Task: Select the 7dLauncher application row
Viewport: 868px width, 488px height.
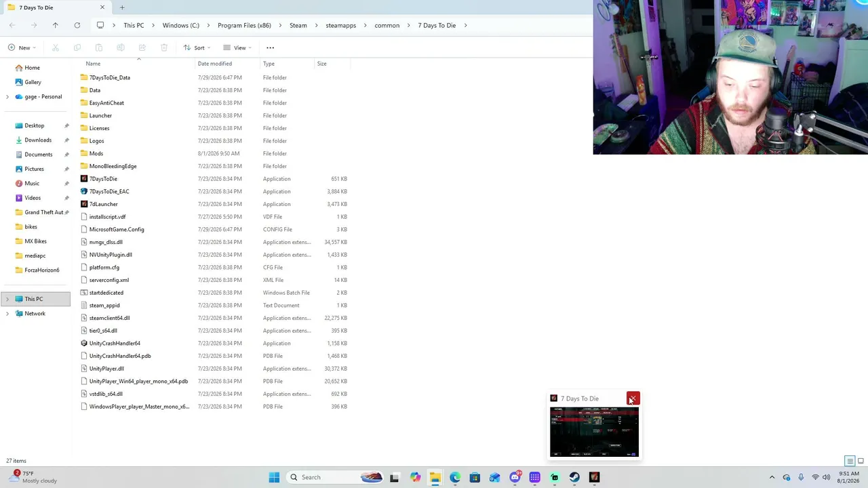Action: (x=214, y=204)
